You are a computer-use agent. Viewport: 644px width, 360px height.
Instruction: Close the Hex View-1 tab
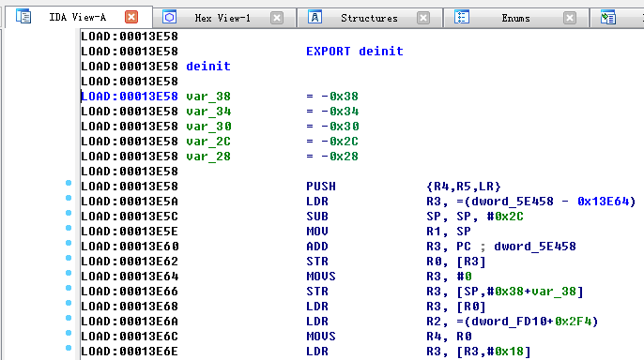coord(277,18)
